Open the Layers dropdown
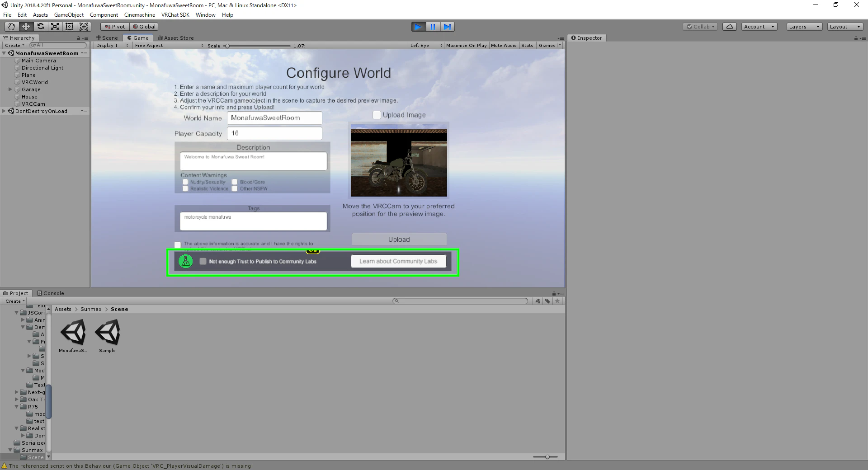This screenshot has width=868, height=470. tap(804, 27)
